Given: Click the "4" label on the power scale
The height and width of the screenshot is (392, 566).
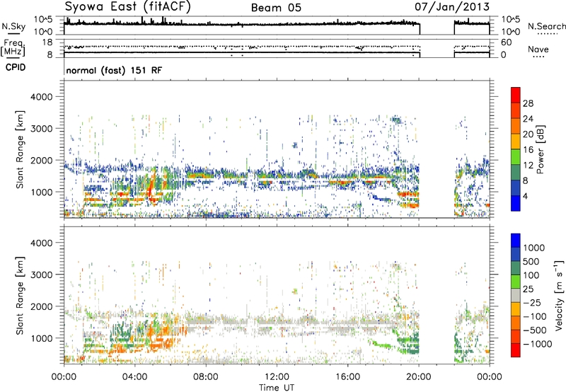Looking at the screenshot, I should click(x=525, y=197).
